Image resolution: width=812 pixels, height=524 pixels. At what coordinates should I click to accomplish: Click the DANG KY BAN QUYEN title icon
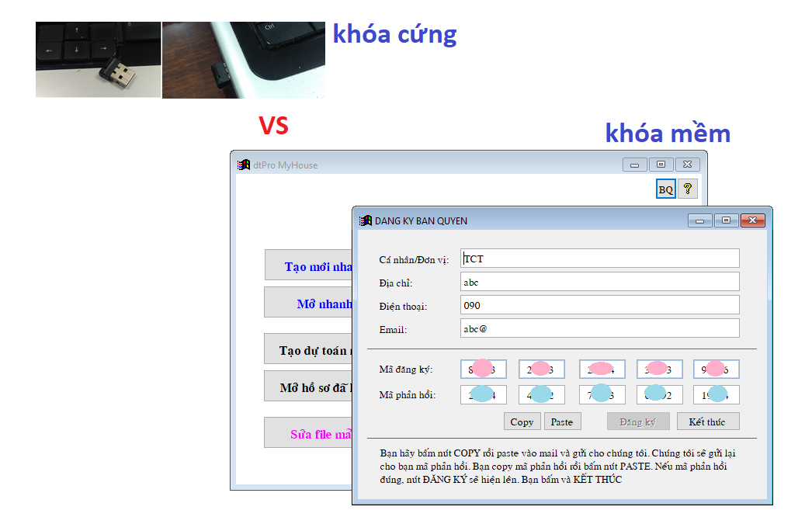tap(365, 220)
